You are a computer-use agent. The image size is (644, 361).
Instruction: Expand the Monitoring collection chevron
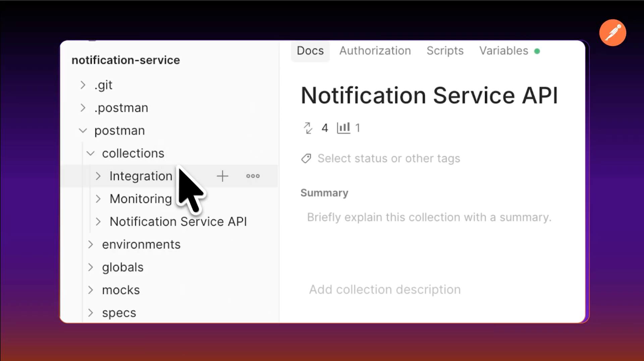pos(98,199)
